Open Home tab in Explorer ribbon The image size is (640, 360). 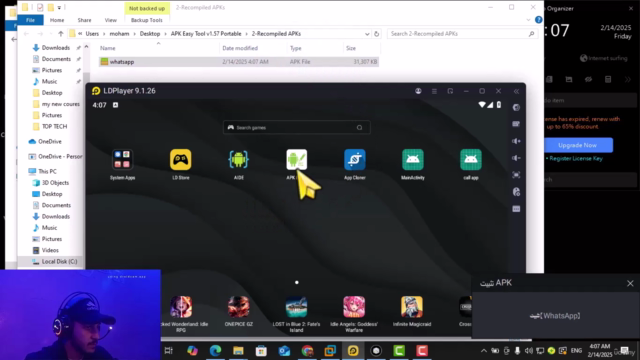pos(57,20)
